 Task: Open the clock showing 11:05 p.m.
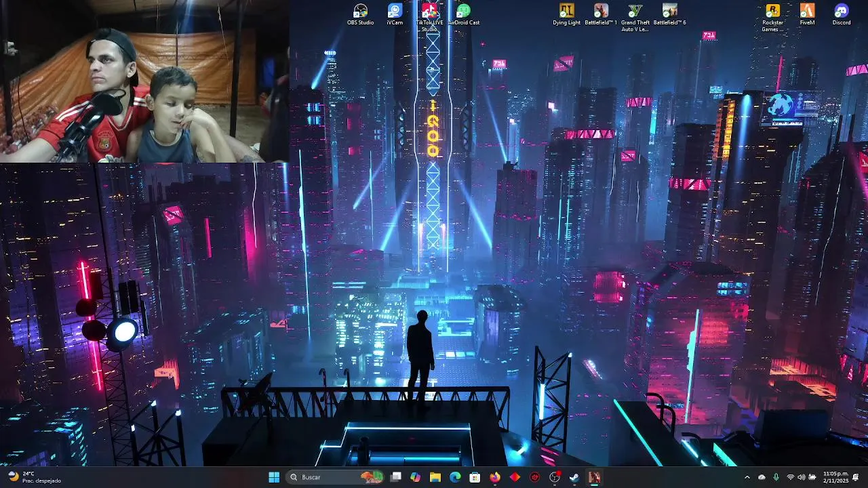click(835, 477)
